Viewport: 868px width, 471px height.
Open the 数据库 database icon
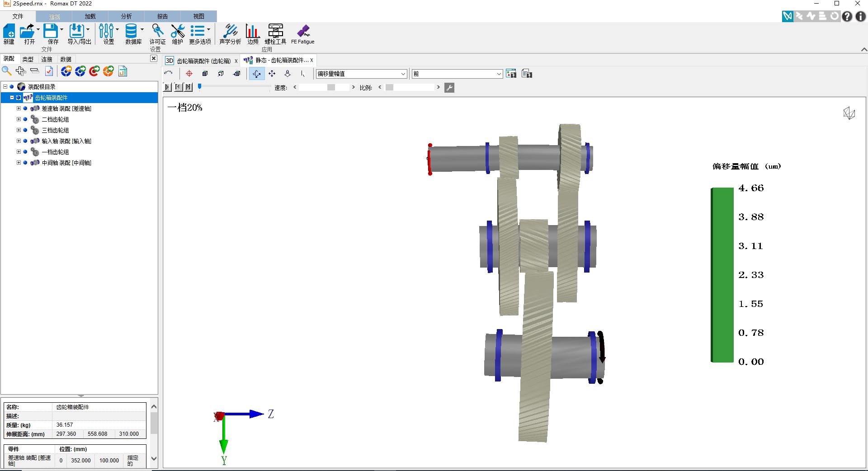131,31
